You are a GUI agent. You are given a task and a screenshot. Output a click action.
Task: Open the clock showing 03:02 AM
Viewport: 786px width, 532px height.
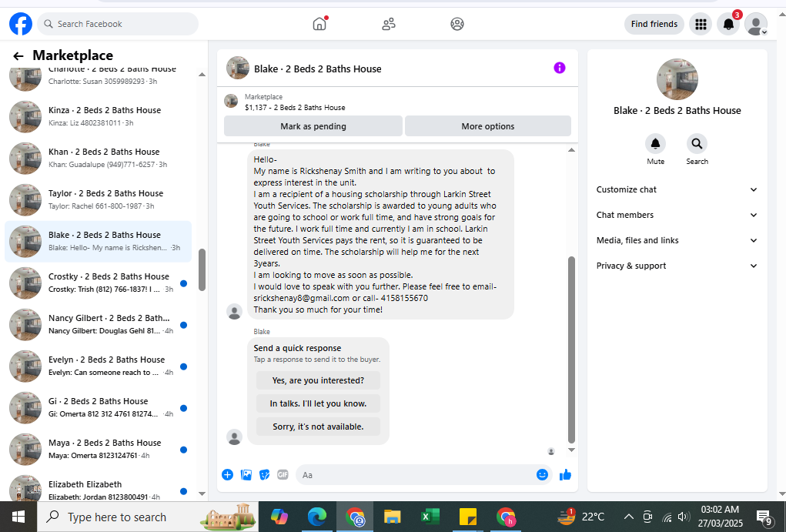point(720,517)
